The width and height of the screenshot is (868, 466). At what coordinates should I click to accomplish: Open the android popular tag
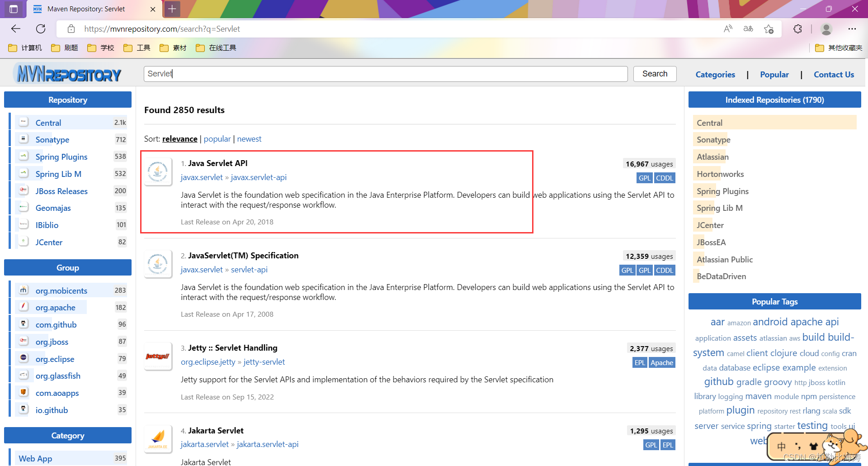coord(770,322)
